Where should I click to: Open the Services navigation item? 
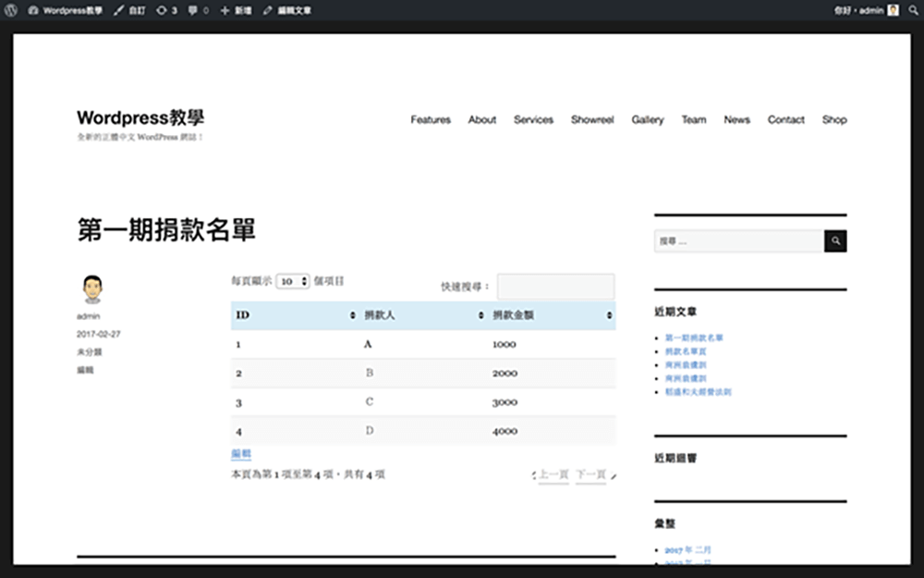click(533, 119)
